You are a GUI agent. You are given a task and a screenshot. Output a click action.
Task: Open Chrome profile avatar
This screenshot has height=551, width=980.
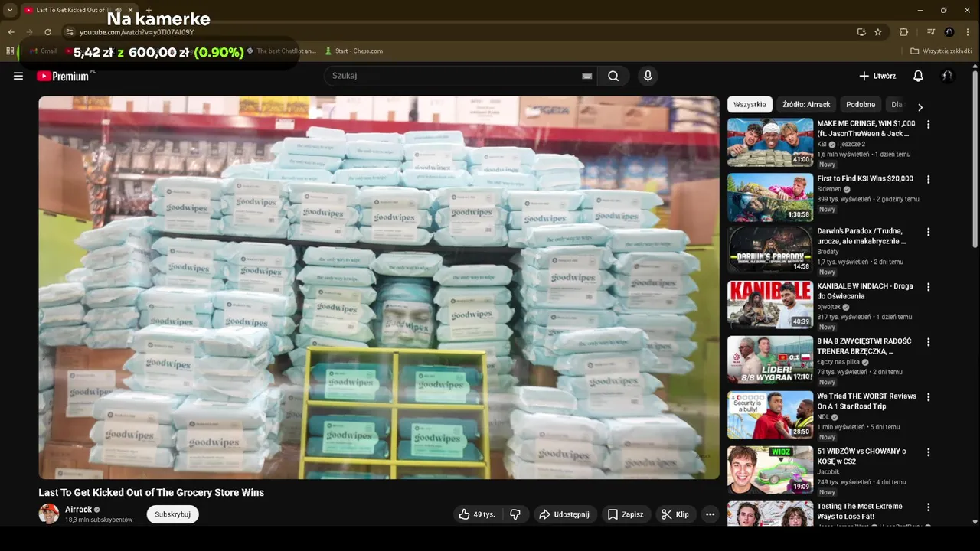click(x=949, y=32)
